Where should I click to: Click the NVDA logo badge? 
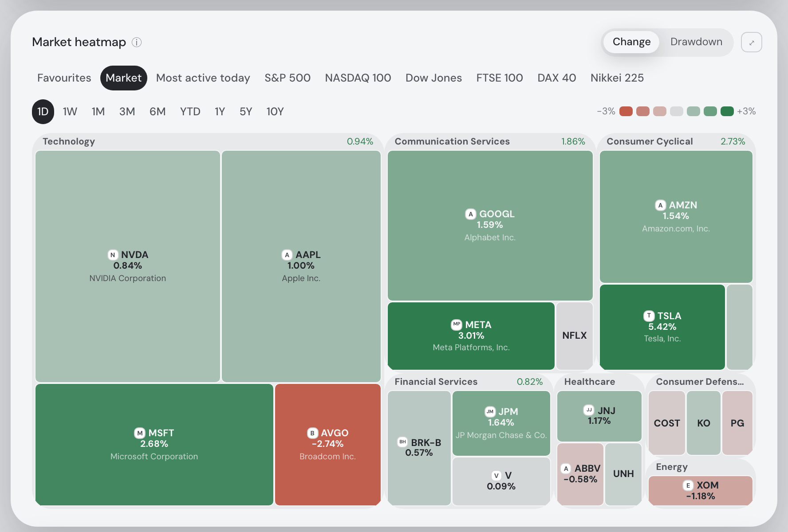tap(113, 255)
